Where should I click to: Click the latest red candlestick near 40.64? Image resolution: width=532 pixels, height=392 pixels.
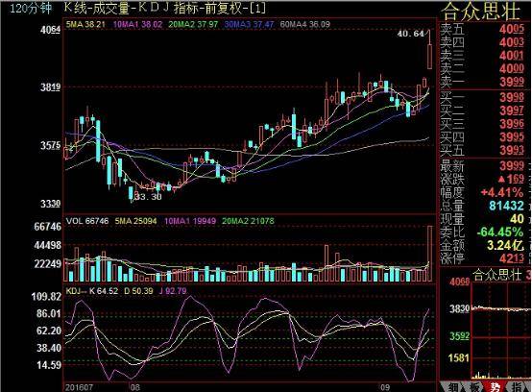click(x=429, y=50)
